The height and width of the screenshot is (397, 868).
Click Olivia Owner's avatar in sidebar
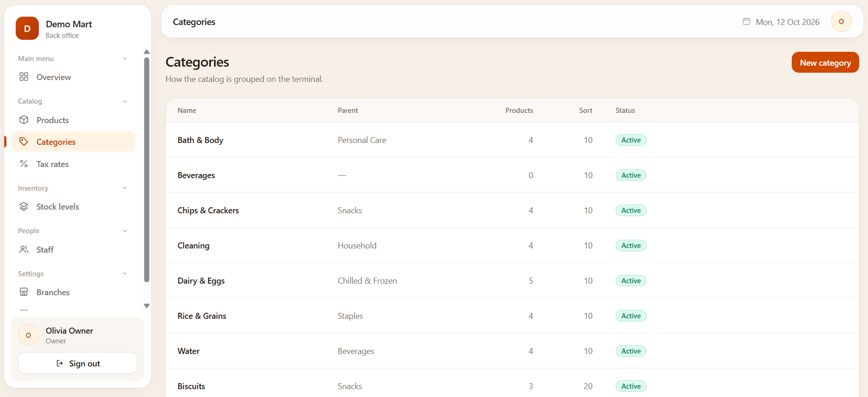(28, 335)
